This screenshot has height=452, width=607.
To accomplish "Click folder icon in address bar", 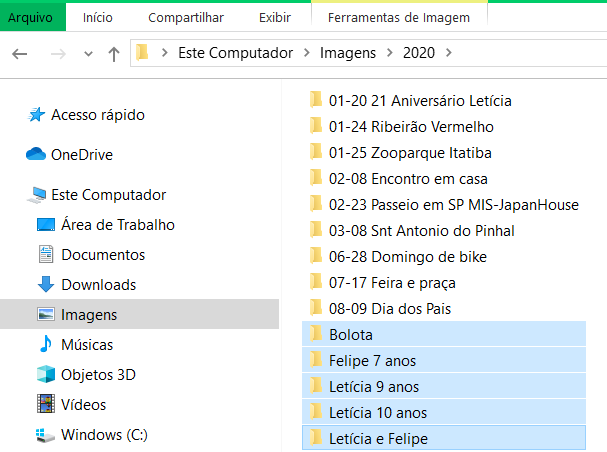I will [x=143, y=52].
